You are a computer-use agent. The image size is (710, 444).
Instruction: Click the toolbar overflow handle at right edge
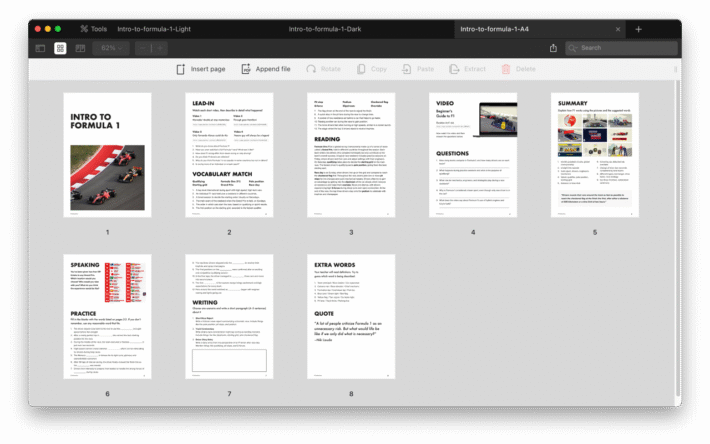pos(675,69)
